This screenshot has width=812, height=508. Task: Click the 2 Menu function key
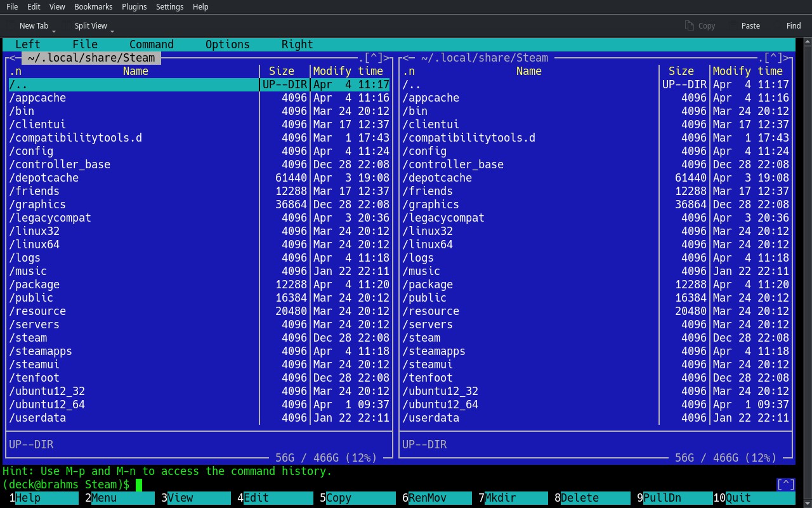(x=120, y=498)
